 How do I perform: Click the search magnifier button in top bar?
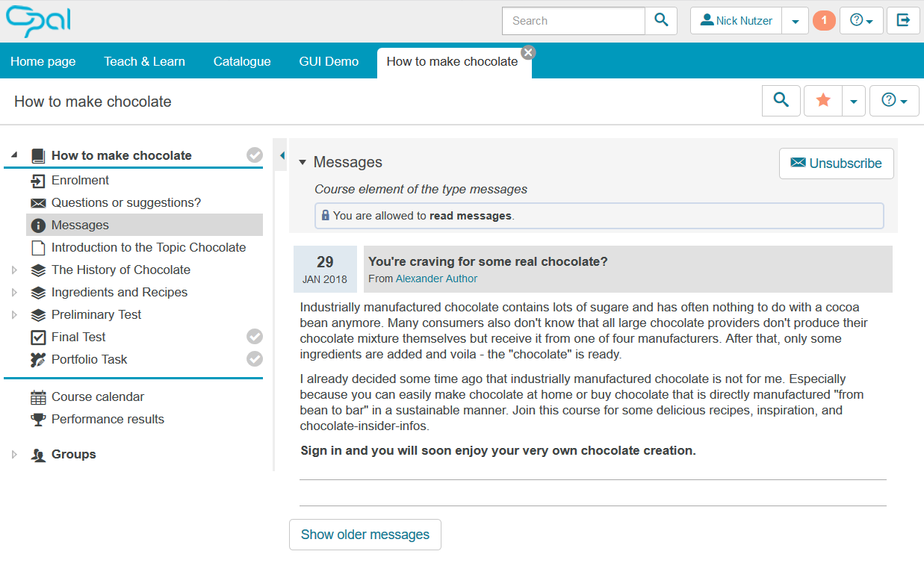(x=661, y=21)
